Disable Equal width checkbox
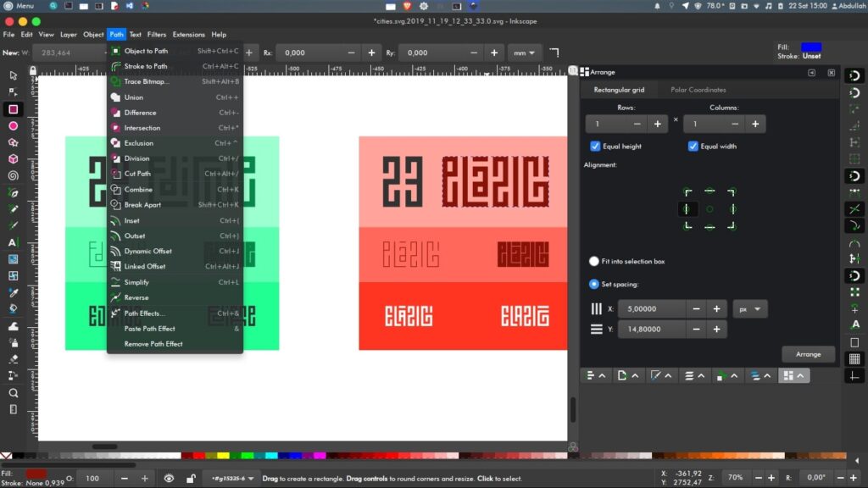The height and width of the screenshot is (488, 868). pos(693,146)
